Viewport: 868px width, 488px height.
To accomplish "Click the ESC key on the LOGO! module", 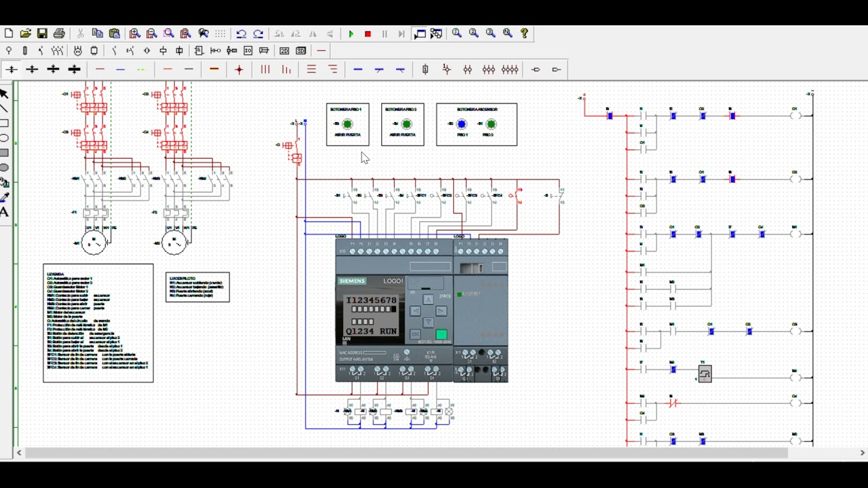I will click(x=416, y=335).
